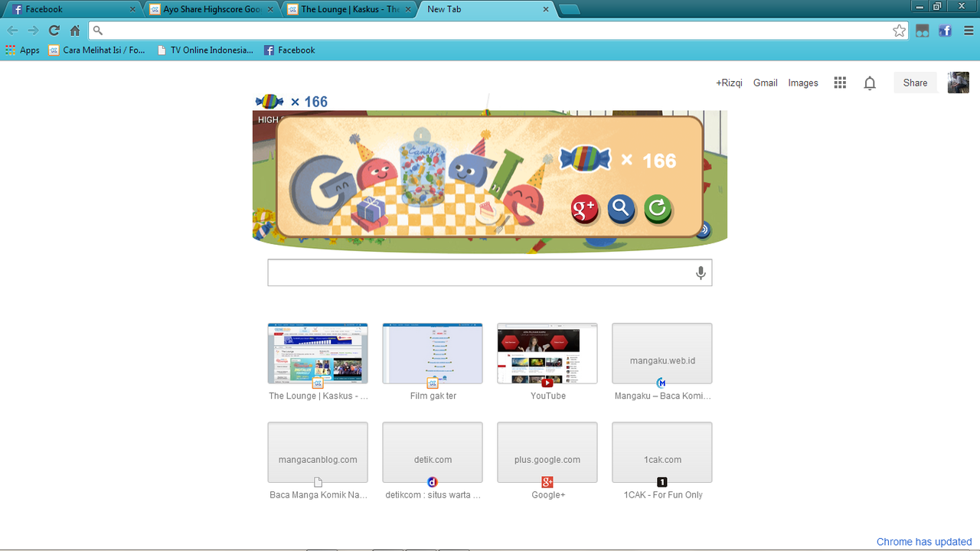Open a new tab with tab strip button
This screenshot has height=551, width=980.
(569, 9)
